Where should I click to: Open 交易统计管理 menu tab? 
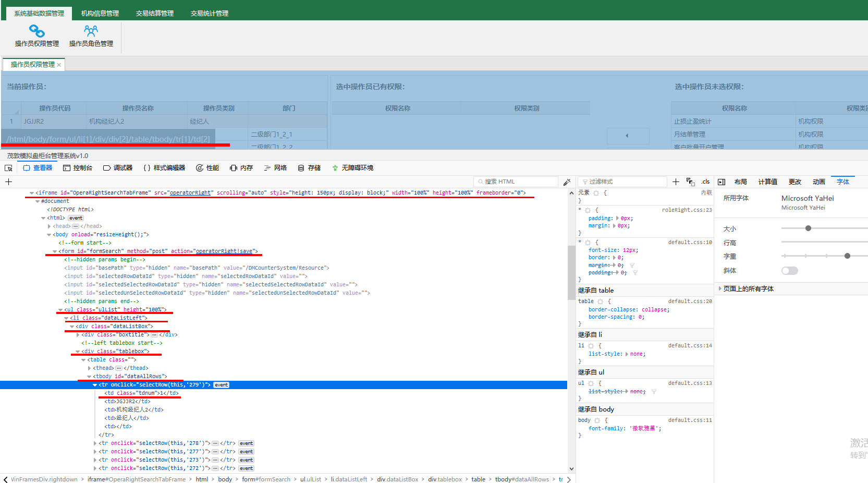coord(210,14)
